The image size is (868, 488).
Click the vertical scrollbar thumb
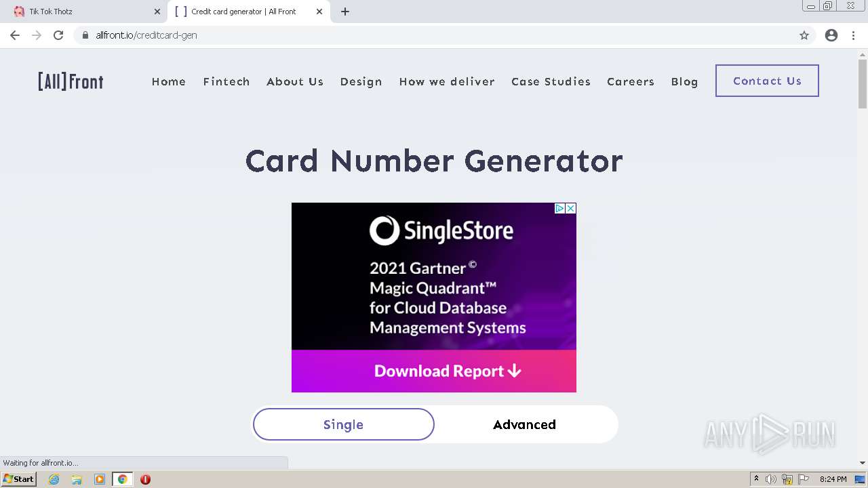863,83
